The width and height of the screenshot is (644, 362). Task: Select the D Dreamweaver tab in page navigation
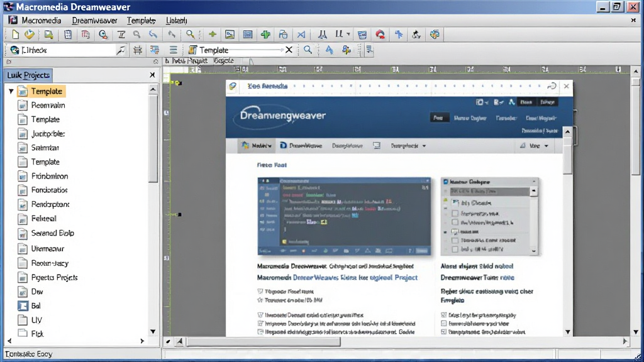click(301, 146)
